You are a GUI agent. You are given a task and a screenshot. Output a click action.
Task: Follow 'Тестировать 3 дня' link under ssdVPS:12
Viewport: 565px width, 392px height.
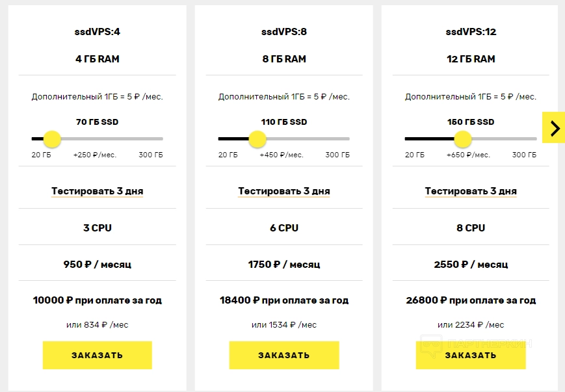tap(471, 191)
